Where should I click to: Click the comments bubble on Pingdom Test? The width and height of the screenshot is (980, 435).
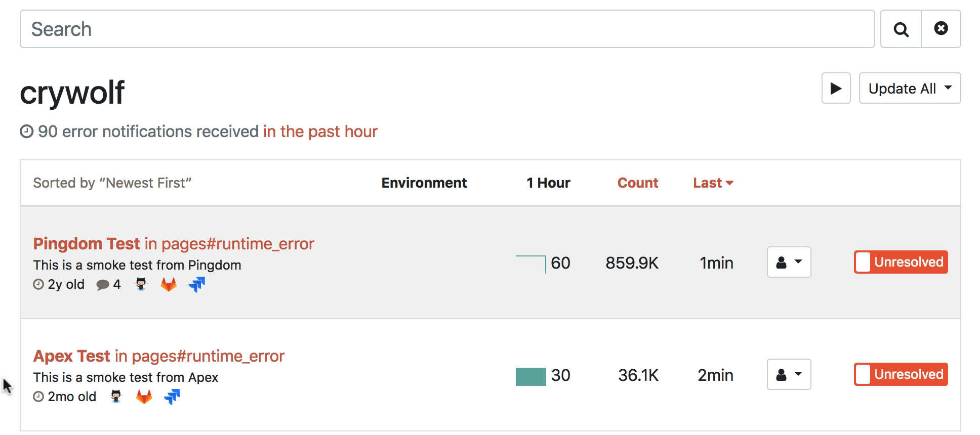[103, 285]
